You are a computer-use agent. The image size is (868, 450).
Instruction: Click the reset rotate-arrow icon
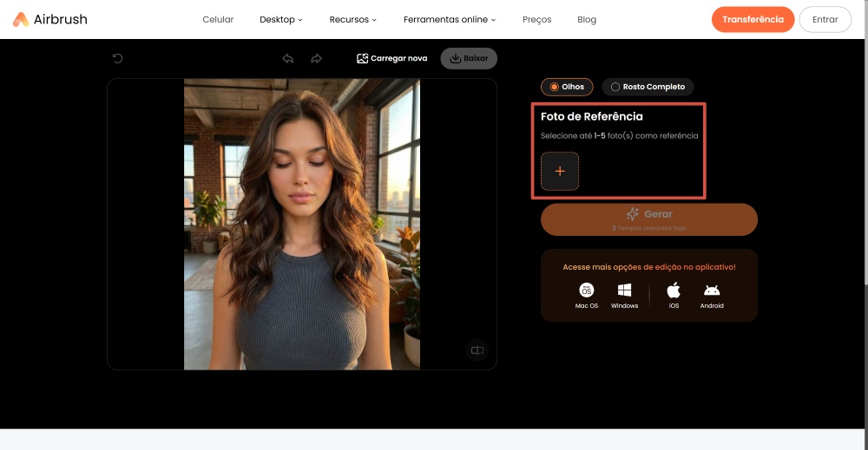[x=118, y=59]
